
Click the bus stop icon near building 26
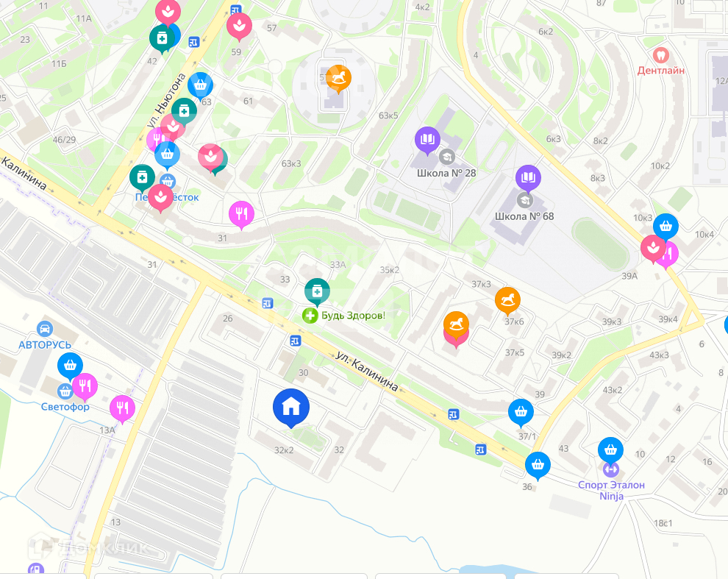click(x=268, y=303)
